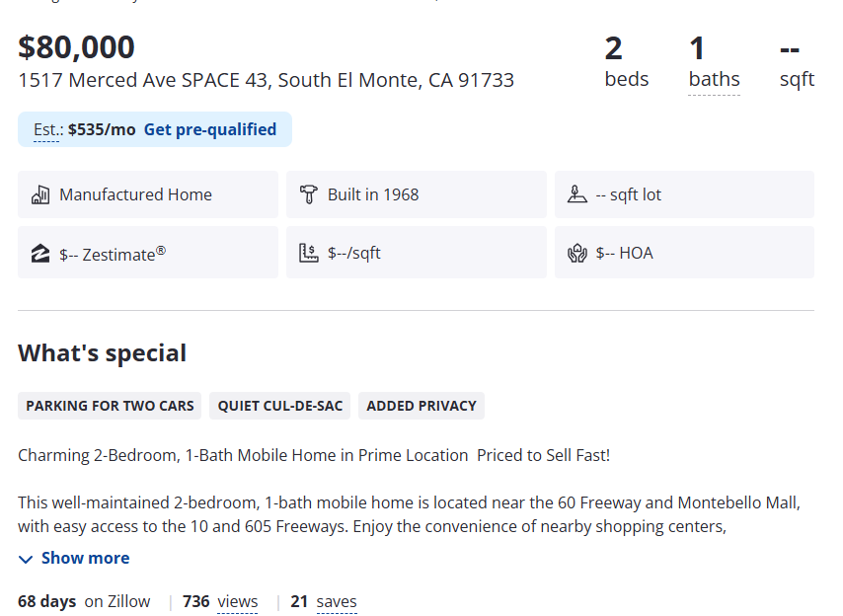The height and width of the screenshot is (616, 843).
Task: Click the underlined saves label
Action: click(x=337, y=601)
